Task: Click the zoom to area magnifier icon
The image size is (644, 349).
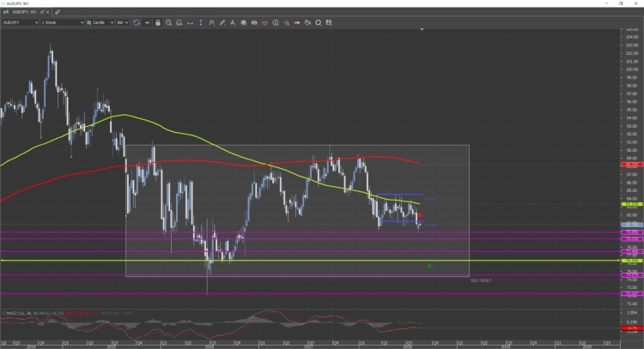Action: pyautogui.click(x=179, y=22)
